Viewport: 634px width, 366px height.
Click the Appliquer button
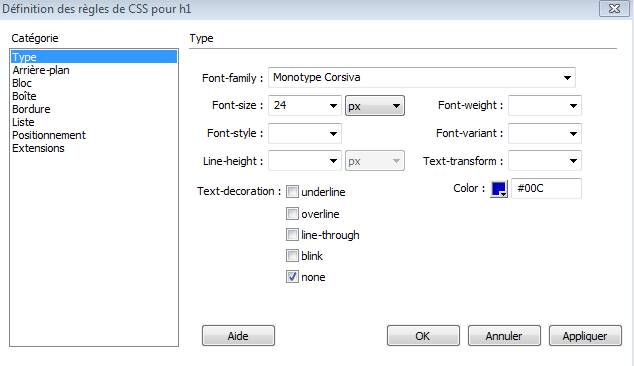(585, 336)
